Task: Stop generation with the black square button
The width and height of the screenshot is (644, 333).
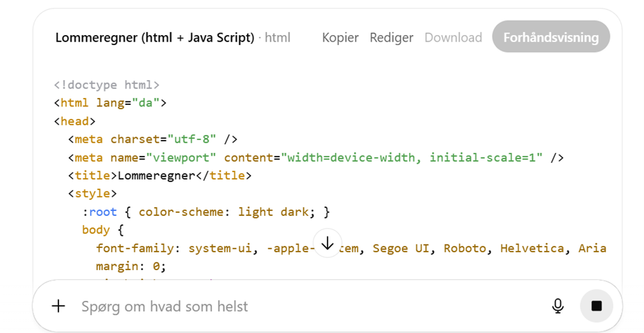Action: [x=596, y=306]
